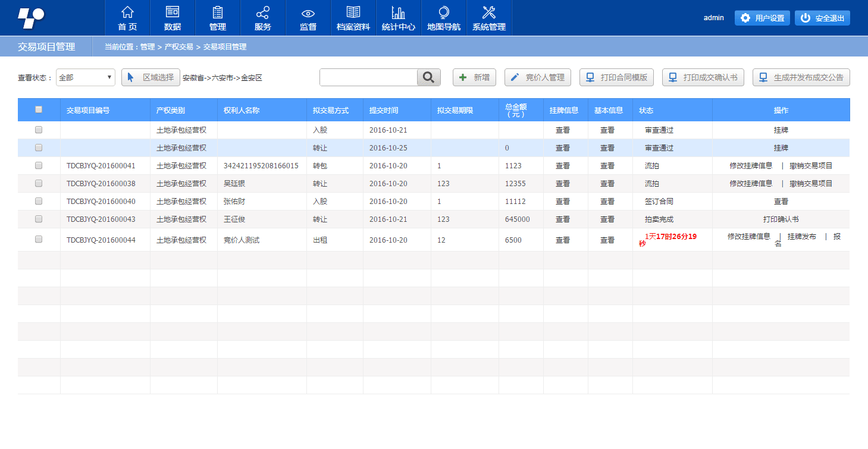Click operation 查看 for TDCBJYQ-201600040

click(781, 202)
